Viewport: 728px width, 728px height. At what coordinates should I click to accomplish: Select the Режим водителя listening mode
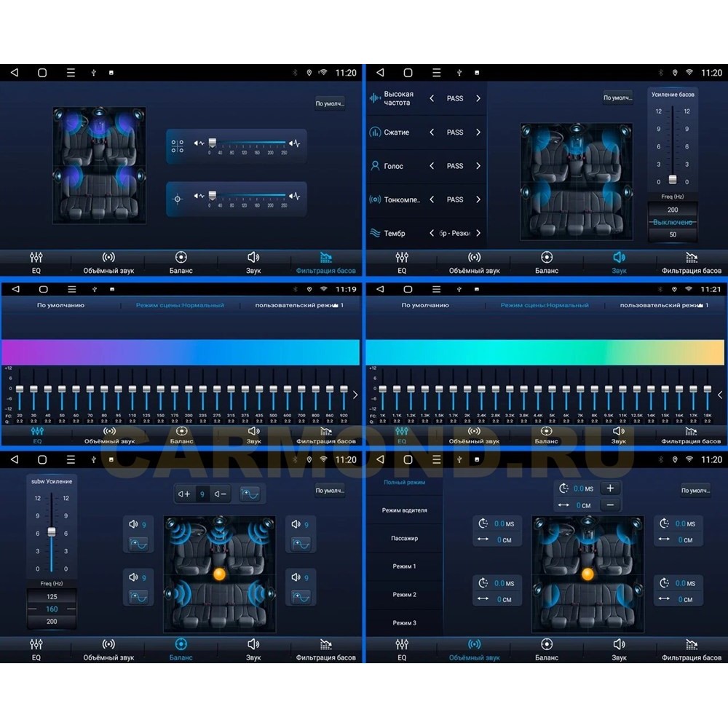point(404,510)
